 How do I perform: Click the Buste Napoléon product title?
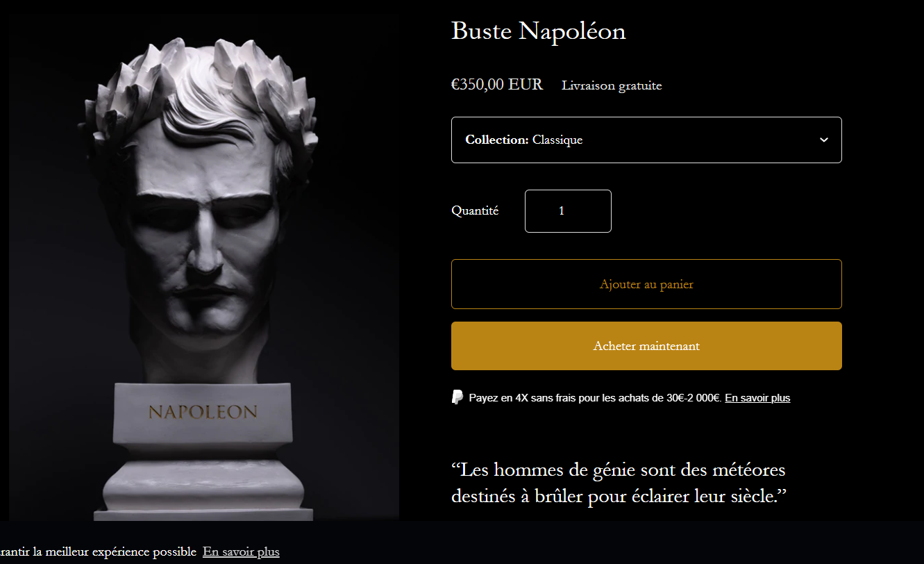(539, 31)
